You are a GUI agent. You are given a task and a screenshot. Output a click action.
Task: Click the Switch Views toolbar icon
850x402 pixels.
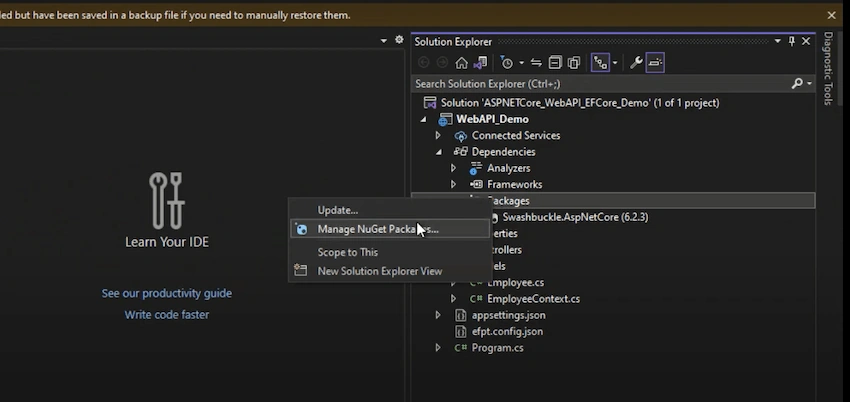(480, 63)
